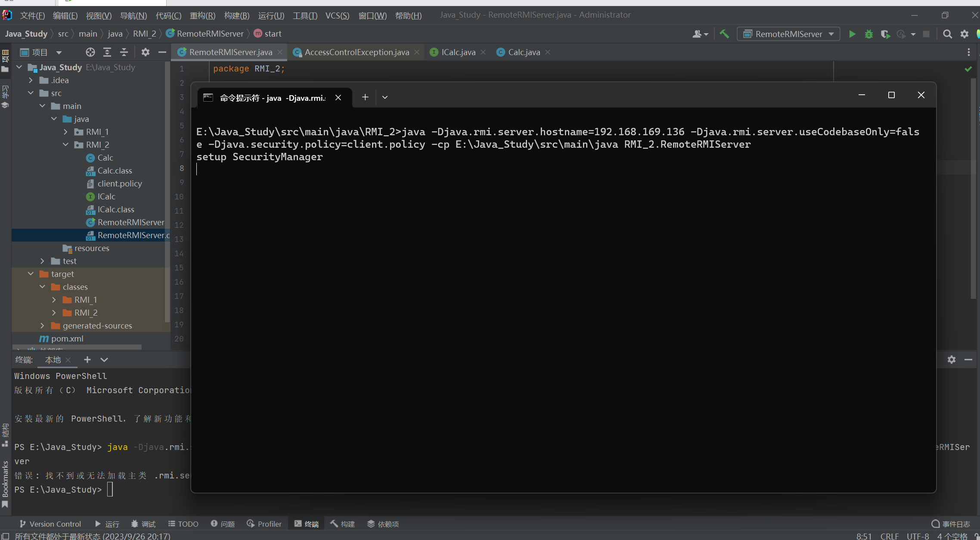
Task: Open the user account icon dropdown
Action: tap(700, 34)
